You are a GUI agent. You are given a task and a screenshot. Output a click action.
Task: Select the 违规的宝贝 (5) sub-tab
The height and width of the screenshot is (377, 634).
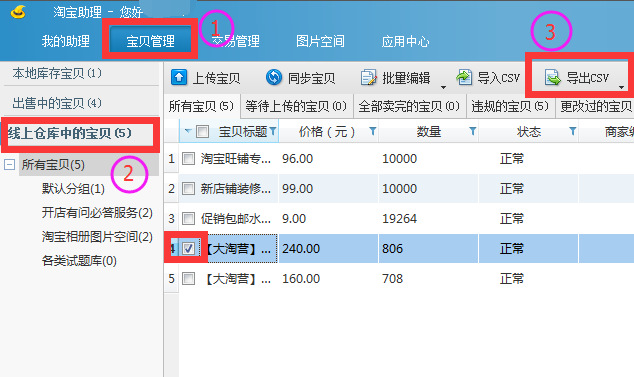pos(510,106)
